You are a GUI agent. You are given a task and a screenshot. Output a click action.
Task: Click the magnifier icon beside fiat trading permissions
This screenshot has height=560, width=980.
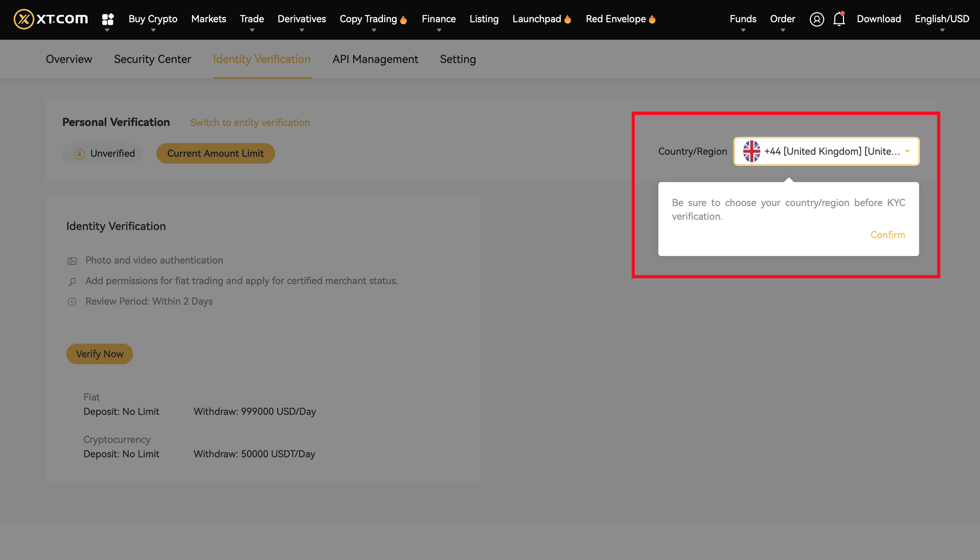coord(72,281)
